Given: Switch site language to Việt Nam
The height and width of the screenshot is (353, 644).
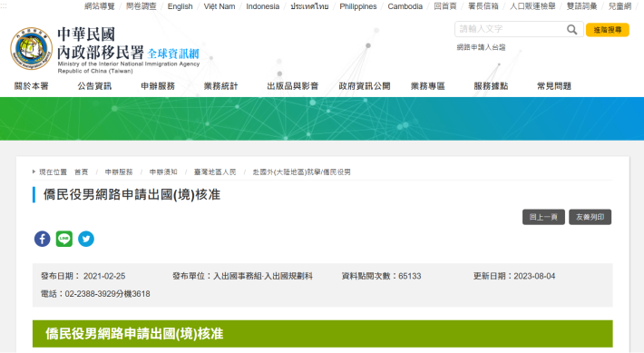Looking at the screenshot, I should pyautogui.click(x=220, y=6).
